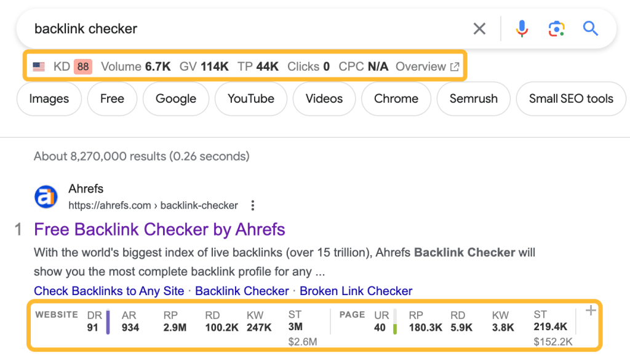Click inside the search query field
Viewport: 630px width, 364px height.
(x=185, y=28)
